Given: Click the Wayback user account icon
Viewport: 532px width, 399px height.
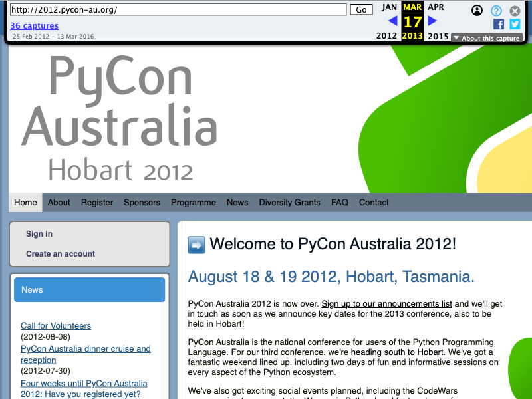Looking at the screenshot, I should coord(477,11).
